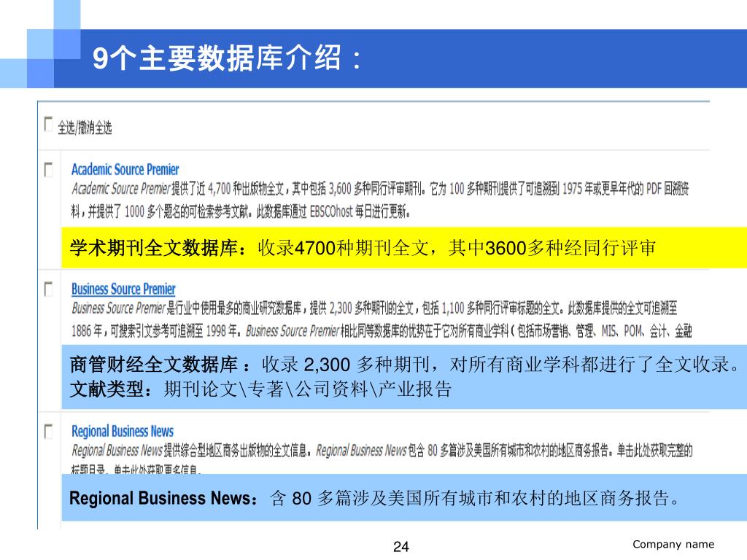Viewport: 747px width, 560px height.
Task: Click the 全选/撤消全选 label text
Action: click(85, 128)
